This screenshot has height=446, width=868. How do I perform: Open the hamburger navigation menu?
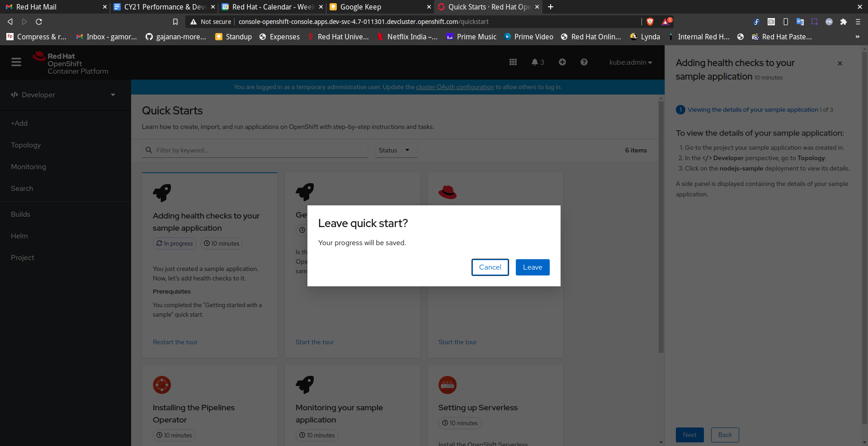[x=16, y=62]
